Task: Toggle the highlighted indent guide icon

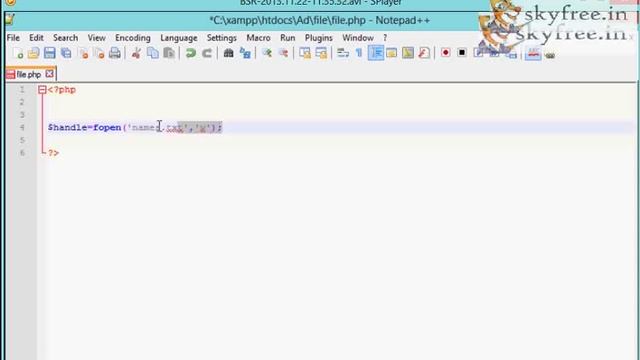Action: [x=376, y=53]
